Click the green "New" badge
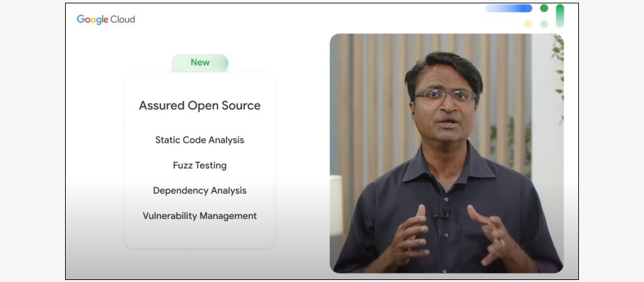 tap(200, 62)
